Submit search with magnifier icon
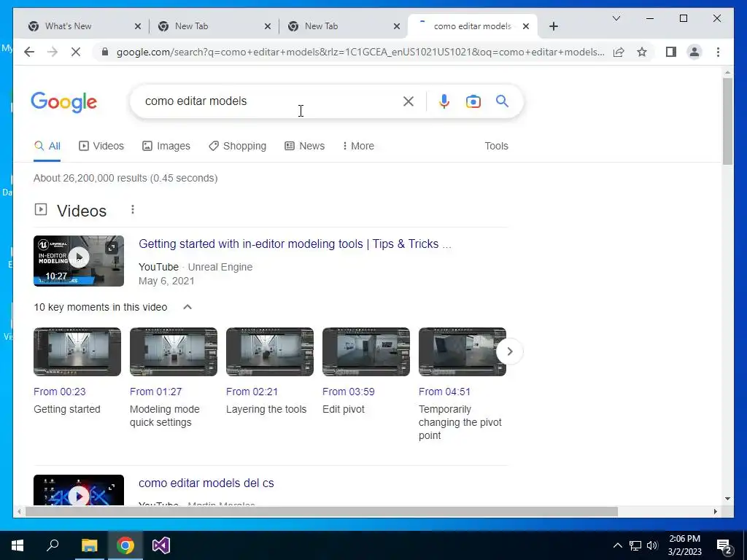This screenshot has height=560, width=747. (x=502, y=101)
